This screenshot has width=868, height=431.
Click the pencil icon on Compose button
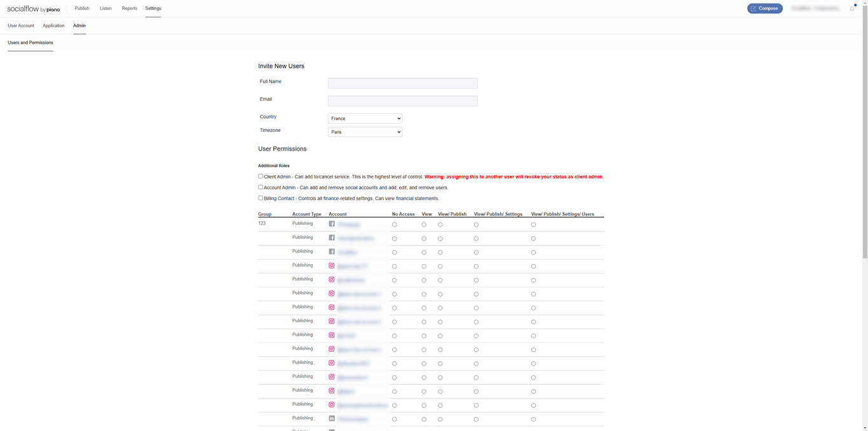tap(754, 8)
